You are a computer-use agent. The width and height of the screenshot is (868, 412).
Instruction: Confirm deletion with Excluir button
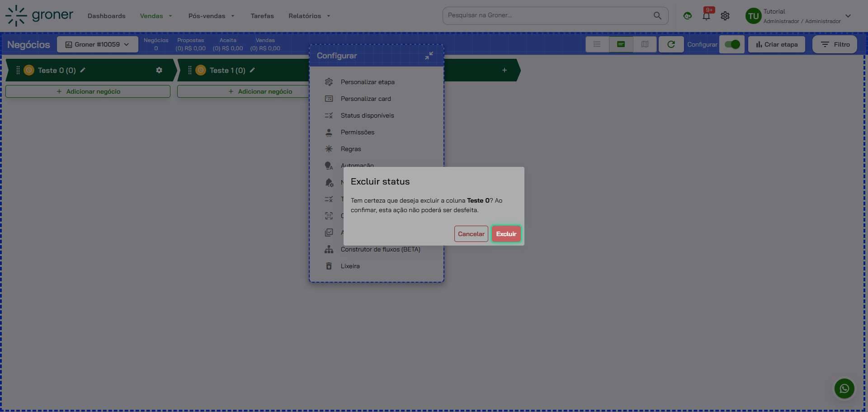pyautogui.click(x=506, y=234)
